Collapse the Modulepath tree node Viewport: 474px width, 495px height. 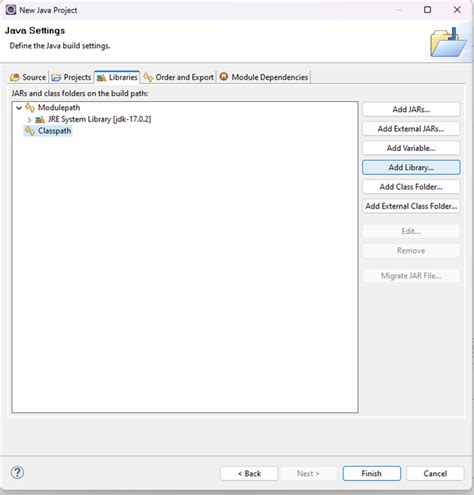(19, 108)
